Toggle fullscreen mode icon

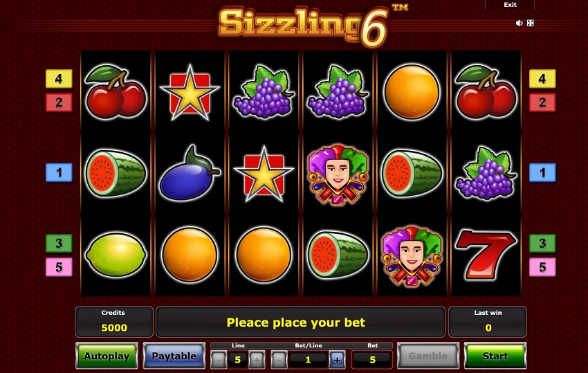tap(531, 24)
